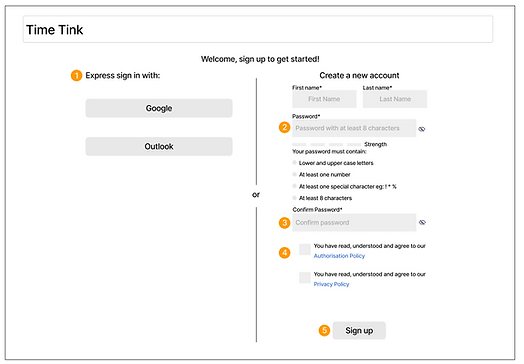Click orange step 3 marker beside Confirm password
The width and height of the screenshot is (524, 364).
[x=284, y=223]
